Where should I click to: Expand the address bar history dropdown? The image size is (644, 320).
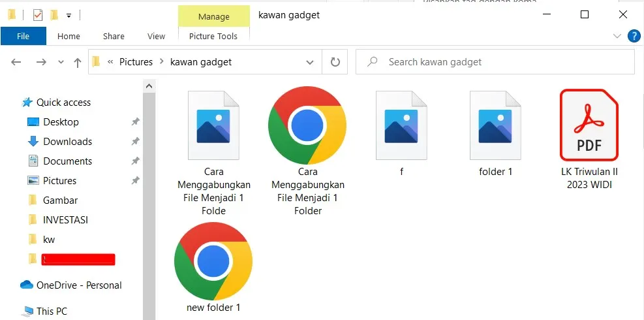[x=310, y=63]
